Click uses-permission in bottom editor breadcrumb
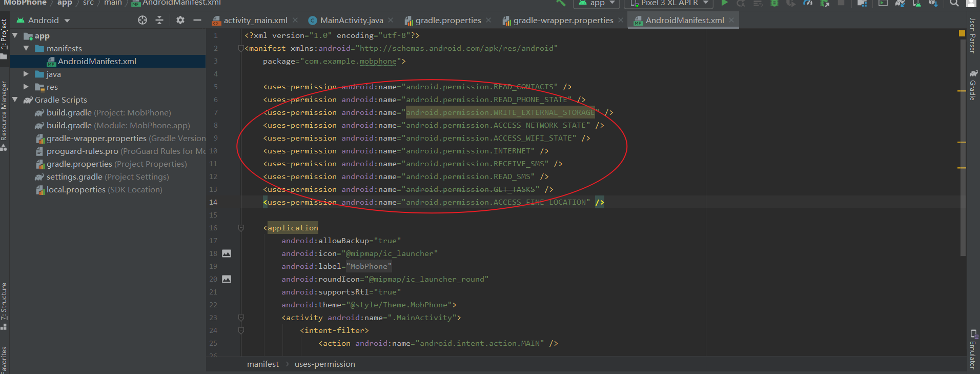 tap(324, 364)
